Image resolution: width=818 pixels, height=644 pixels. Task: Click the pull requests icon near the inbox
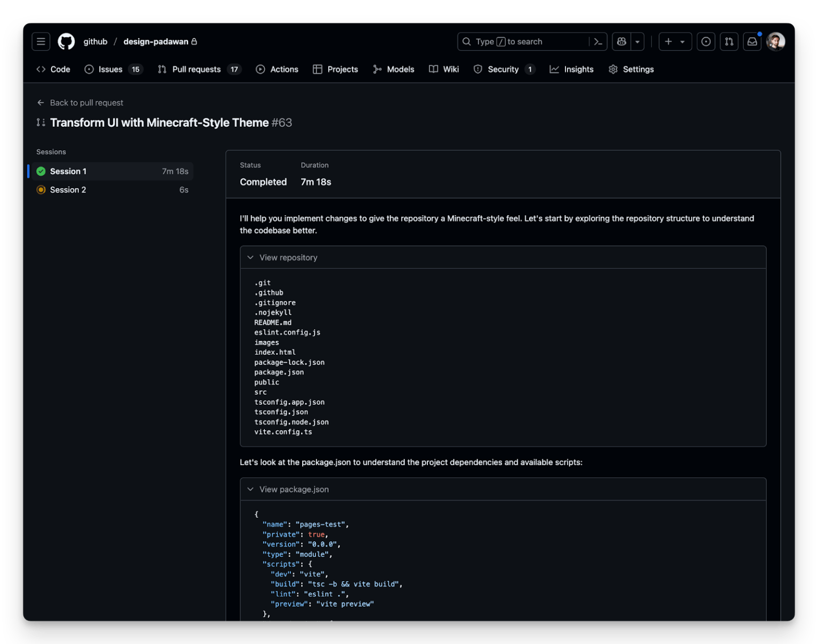728,41
